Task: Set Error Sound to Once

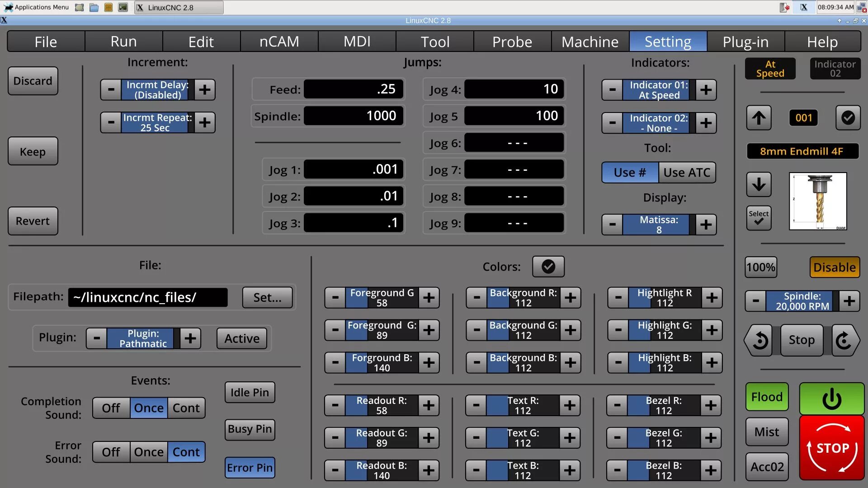Action: (149, 452)
